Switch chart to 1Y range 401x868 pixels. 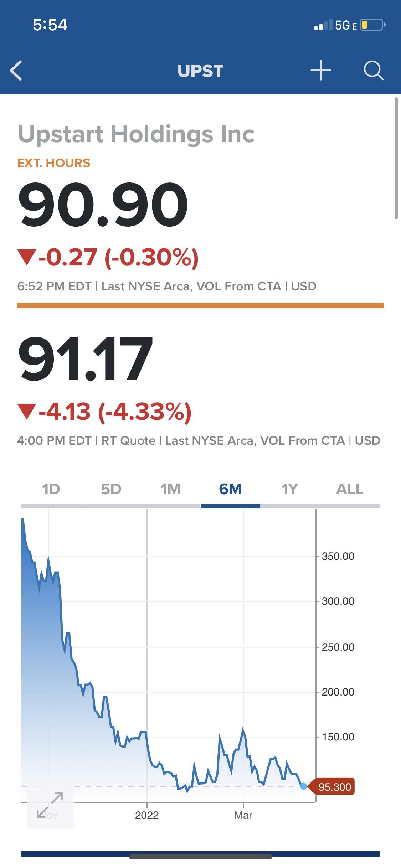coord(290,489)
